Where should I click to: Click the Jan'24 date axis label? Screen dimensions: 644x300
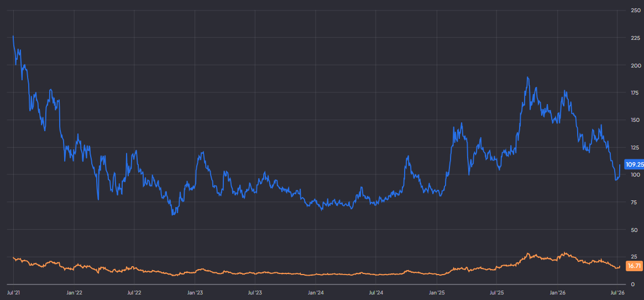tap(316, 293)
